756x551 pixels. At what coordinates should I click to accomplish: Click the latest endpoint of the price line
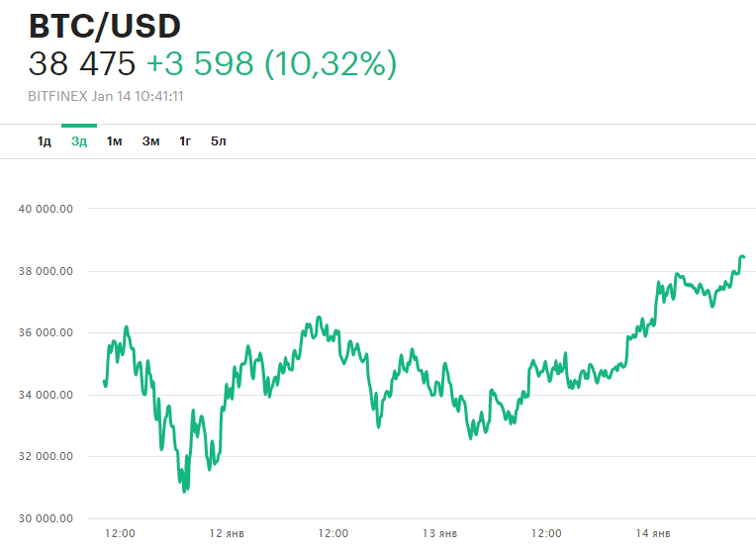point(742,257)
